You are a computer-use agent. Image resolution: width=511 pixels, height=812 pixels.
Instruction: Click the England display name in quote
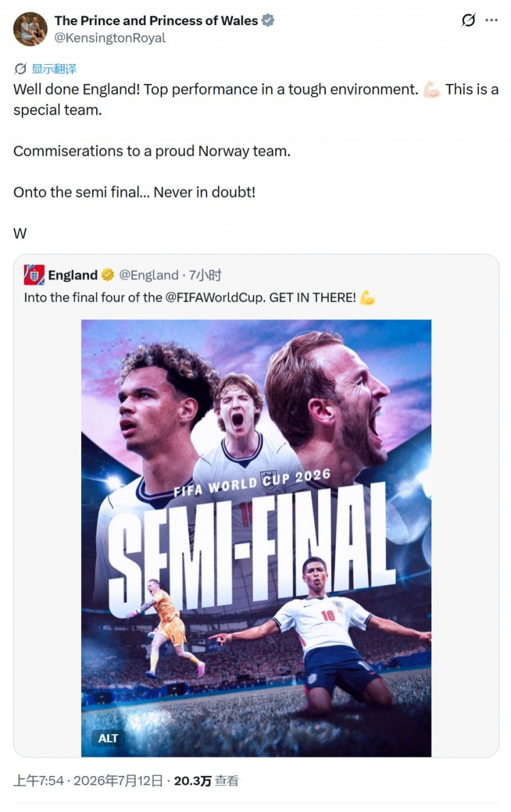coord(73,275)
